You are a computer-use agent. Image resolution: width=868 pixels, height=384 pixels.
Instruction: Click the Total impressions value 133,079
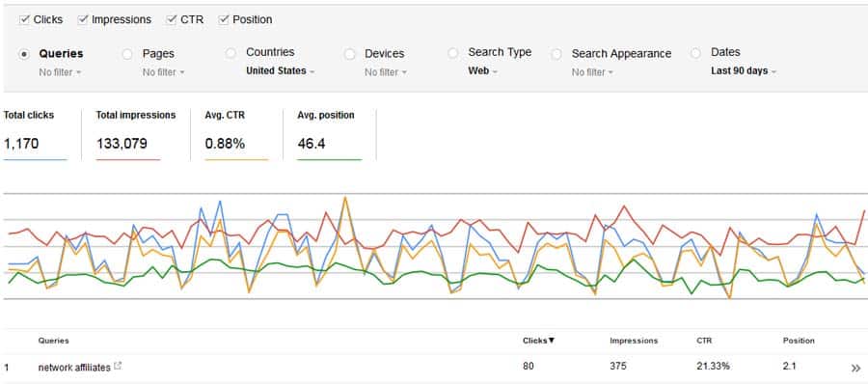pos(122,144)
